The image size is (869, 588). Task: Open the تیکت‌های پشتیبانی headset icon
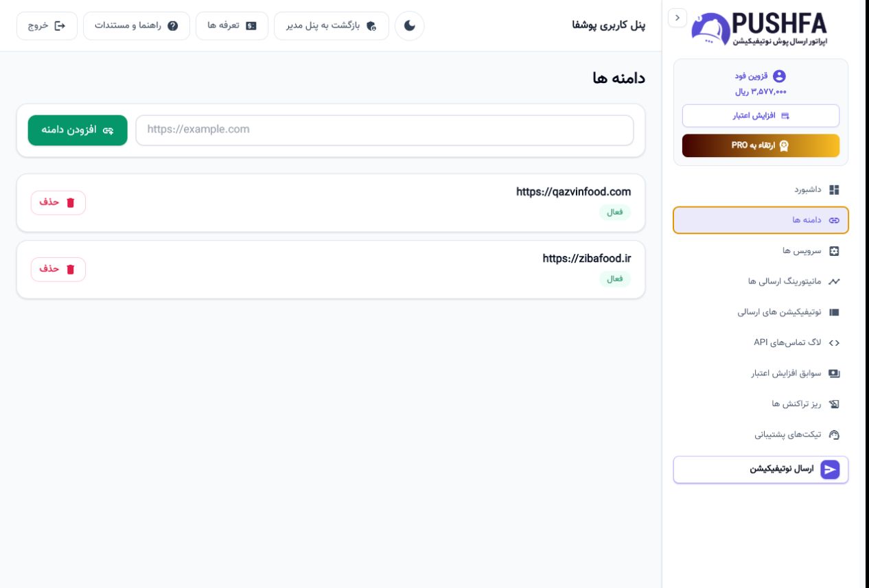coord(835,435)
